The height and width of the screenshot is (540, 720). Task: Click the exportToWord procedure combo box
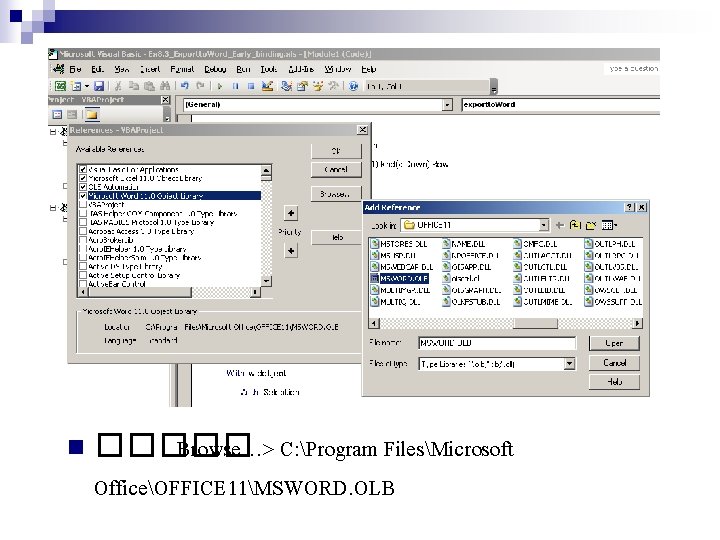(x=561, y=105)
